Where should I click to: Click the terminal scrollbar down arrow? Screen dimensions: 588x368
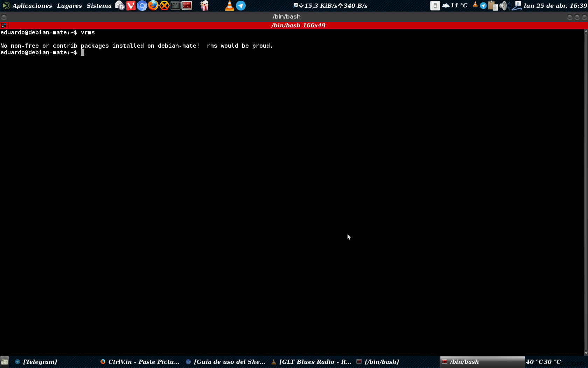(586, 353)
